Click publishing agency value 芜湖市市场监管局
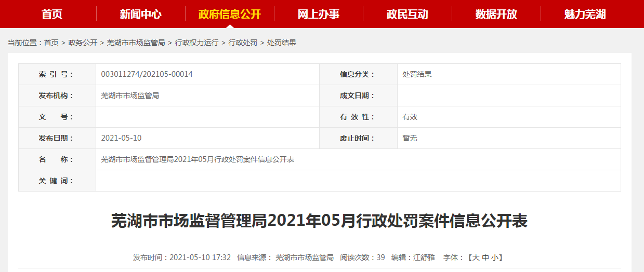This screenshot has width=644, height=272. 130,96
